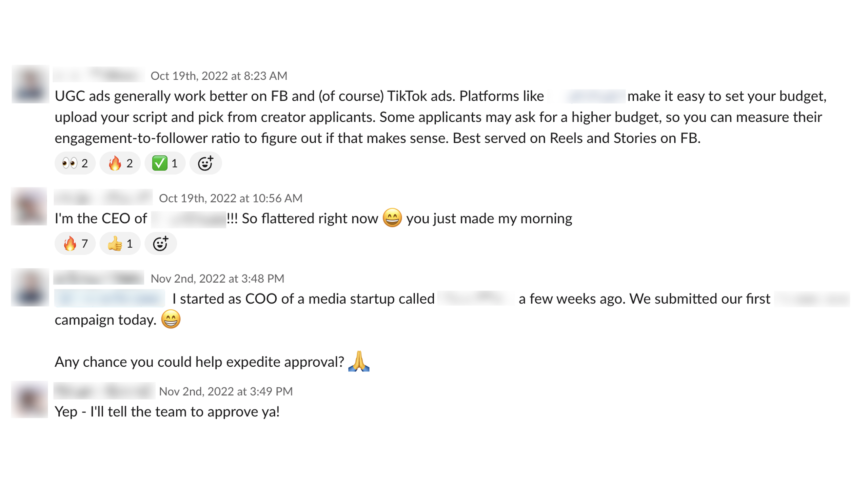Toggle the green checkmark reaction
This screenshot has width=868, height=488.
coord(165,163)
